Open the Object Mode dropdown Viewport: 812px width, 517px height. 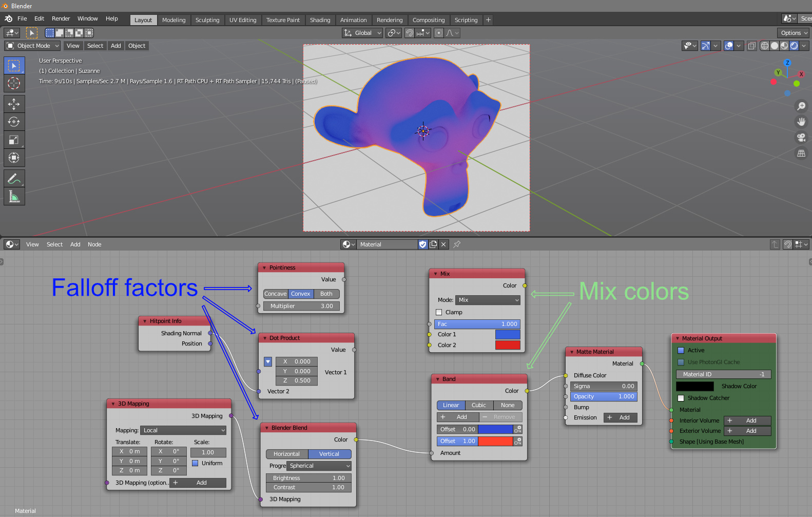point(33,46)
